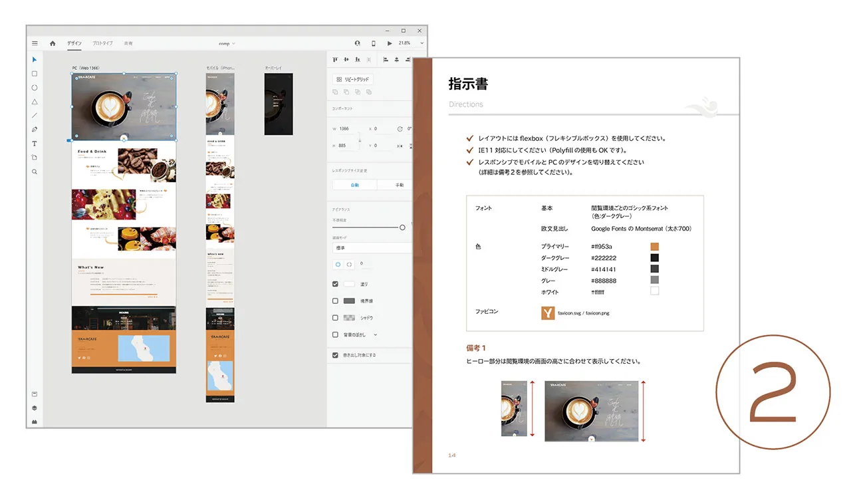
Task: Click the リピートグリッド button
Action: click(x=352, y=79)
